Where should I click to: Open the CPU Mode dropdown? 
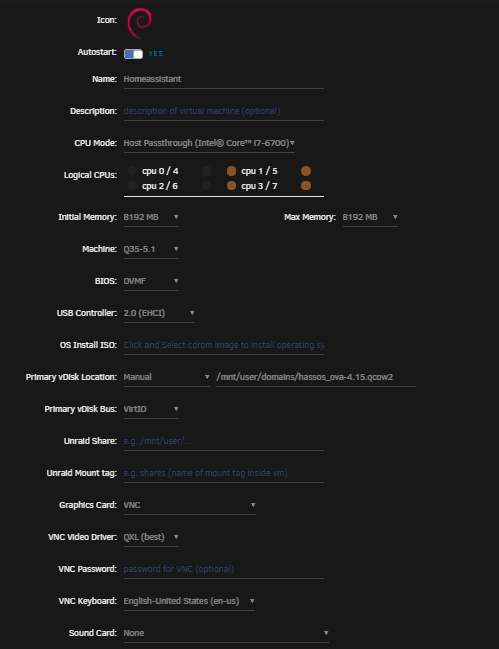[x=209, y=143]
